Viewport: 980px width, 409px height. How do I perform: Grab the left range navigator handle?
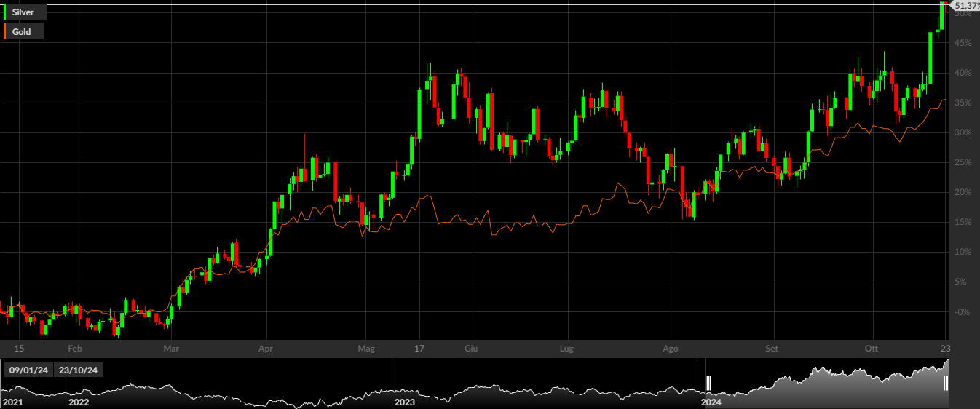(x=708, y=383)
